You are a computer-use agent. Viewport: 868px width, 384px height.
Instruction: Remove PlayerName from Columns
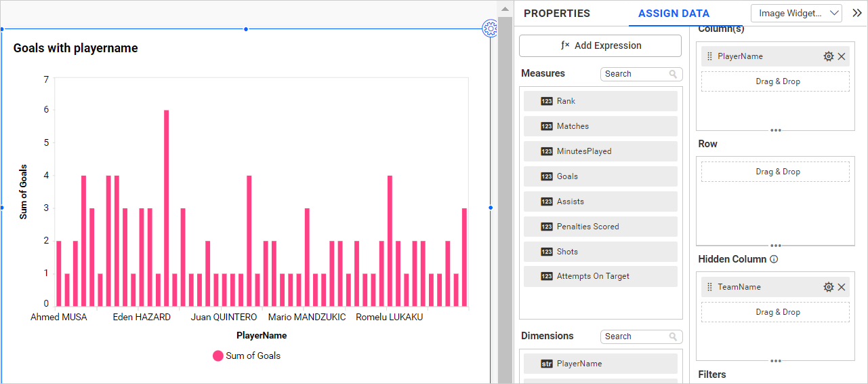click(x=842, y=56)
